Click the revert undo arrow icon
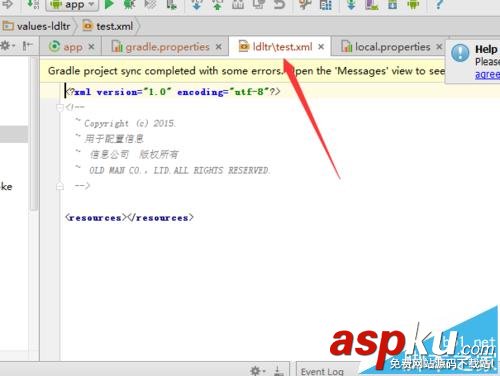The width and height of the screenshot is (500, 376). click(279, 4)
